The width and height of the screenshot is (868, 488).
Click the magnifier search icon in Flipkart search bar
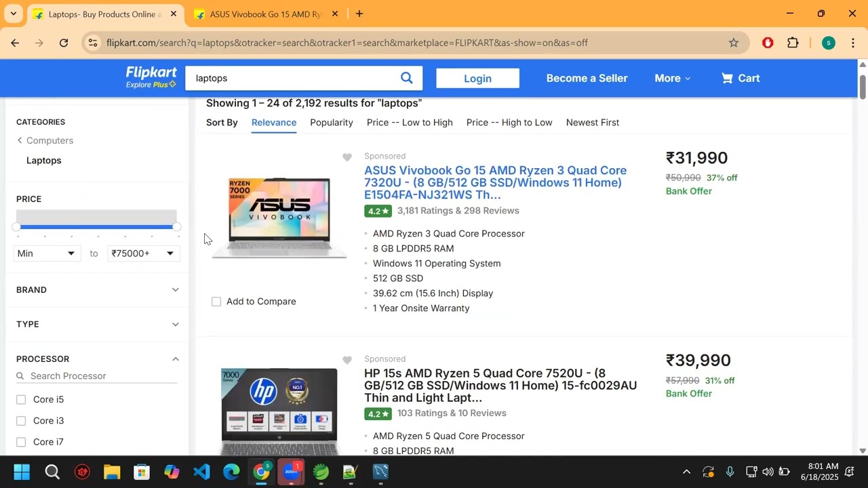click(406, 78)
